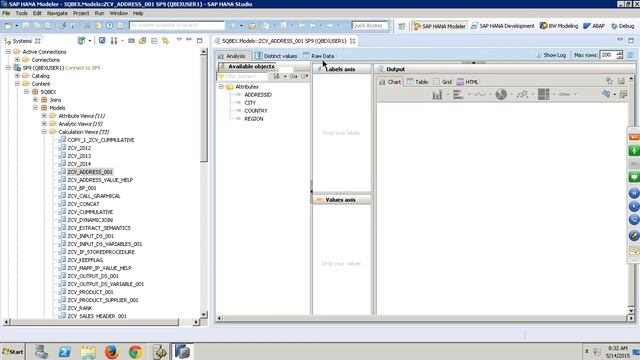Maximize the Systems panel
The height and width of the screenshot is (360, 640).
pos(200,40)
